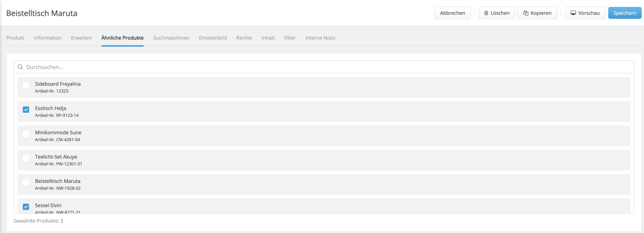
Task: Open the Emotionbild tab
Action: coord(213,38)
